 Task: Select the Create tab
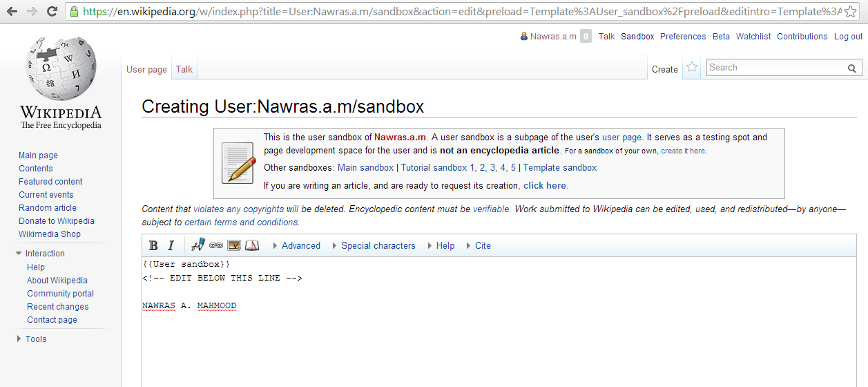point(665,69)
